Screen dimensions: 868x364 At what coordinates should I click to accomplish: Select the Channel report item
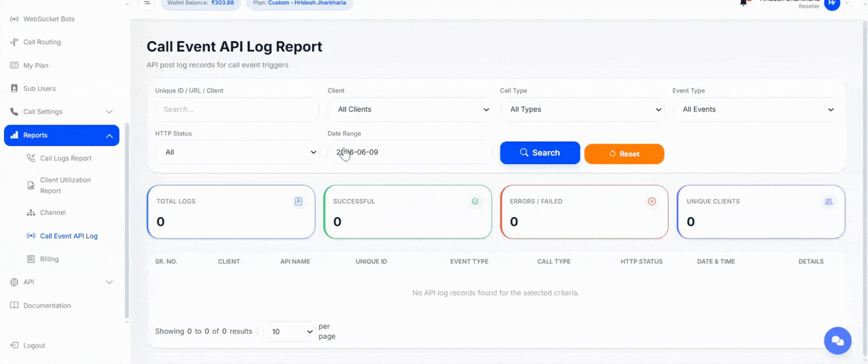[x=53, y=213]
